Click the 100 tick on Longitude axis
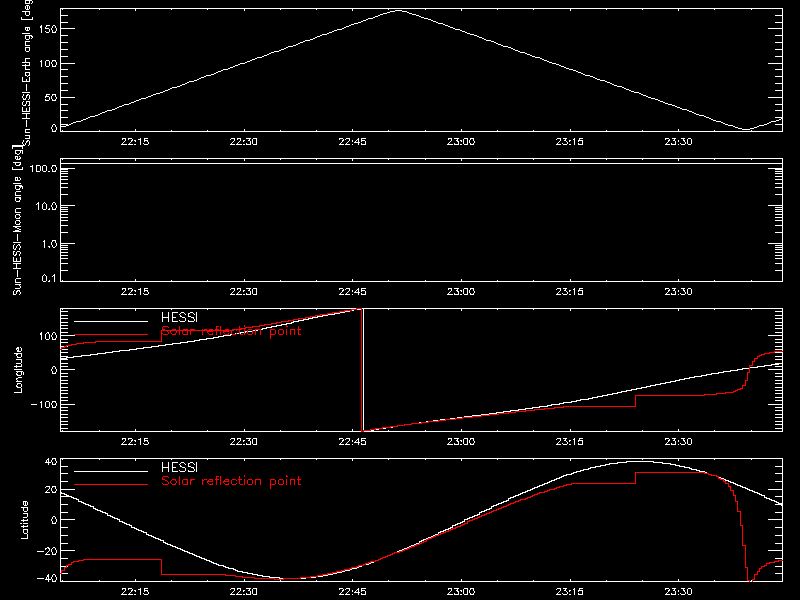This screenshot has width=800, height=600. 47,336
